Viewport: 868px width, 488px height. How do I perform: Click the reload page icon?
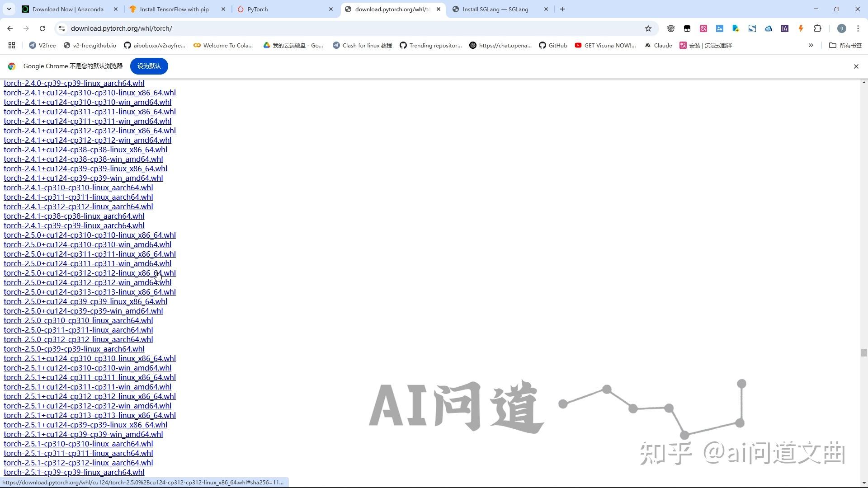click(42, 28)
